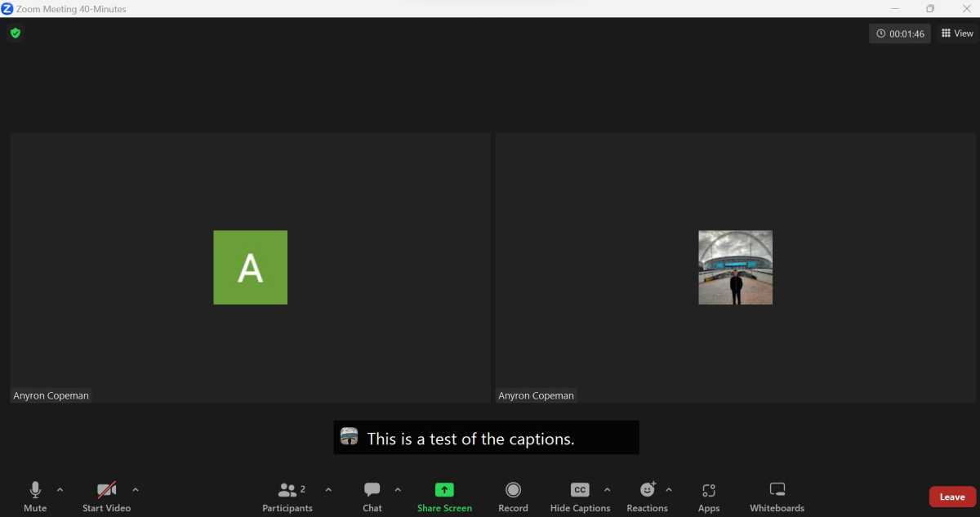980x517 pixels.
Task: Hide captions using CC button
Action: pos(580,490)
